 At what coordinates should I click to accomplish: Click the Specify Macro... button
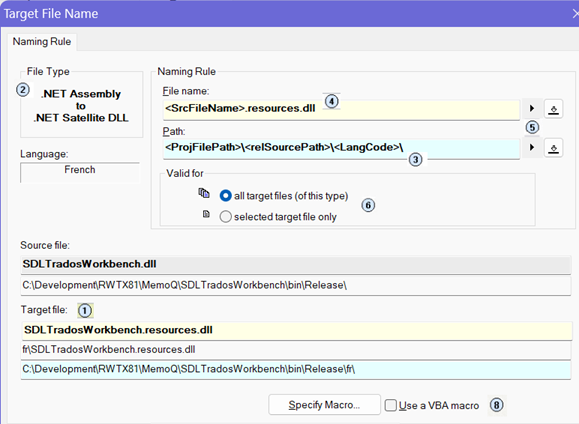324,405
